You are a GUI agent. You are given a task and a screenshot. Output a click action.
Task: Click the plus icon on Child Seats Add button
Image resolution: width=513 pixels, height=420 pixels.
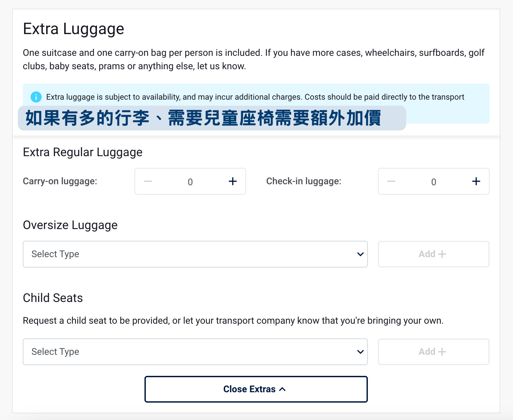442,352
